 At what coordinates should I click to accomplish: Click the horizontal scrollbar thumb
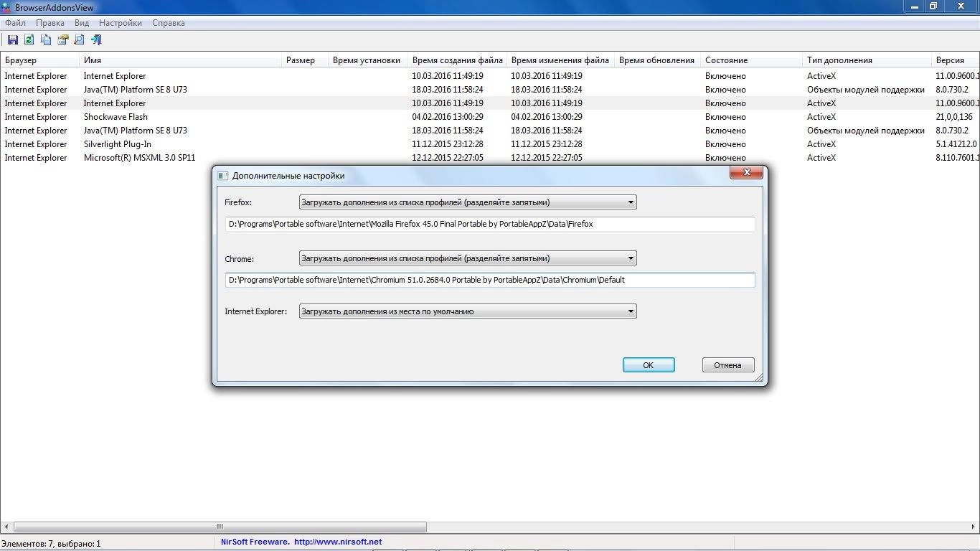click(220, 527)
